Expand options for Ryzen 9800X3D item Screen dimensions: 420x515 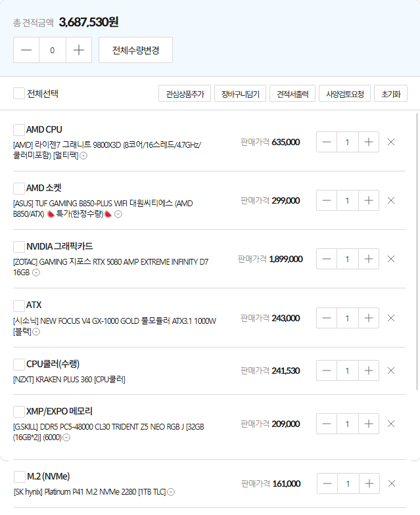(x=83, y=156)
